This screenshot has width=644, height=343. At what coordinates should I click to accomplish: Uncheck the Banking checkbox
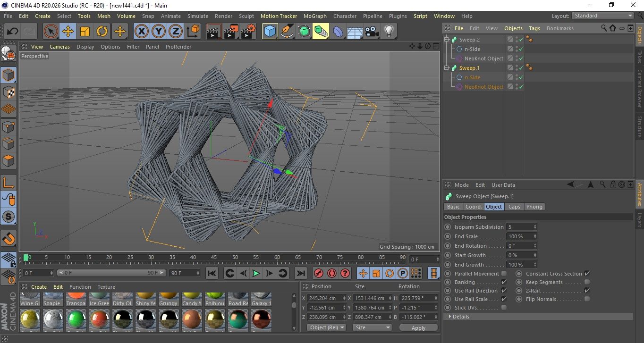[504, 282]
